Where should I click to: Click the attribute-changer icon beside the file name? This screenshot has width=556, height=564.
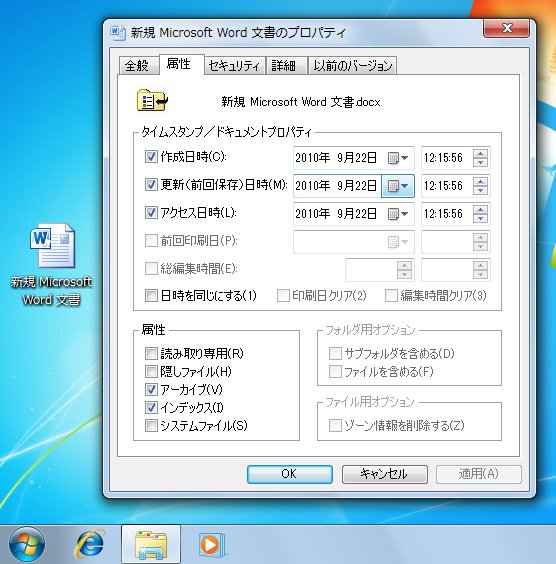click(x=152, y=100)
